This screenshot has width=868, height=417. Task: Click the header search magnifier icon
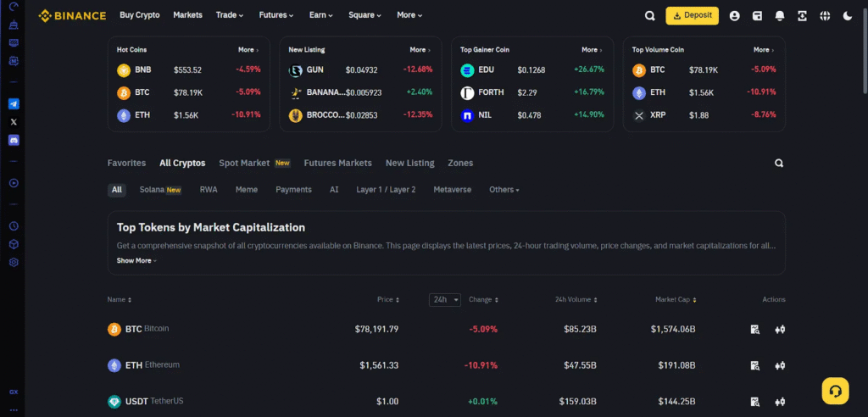(x=649, y=15)
